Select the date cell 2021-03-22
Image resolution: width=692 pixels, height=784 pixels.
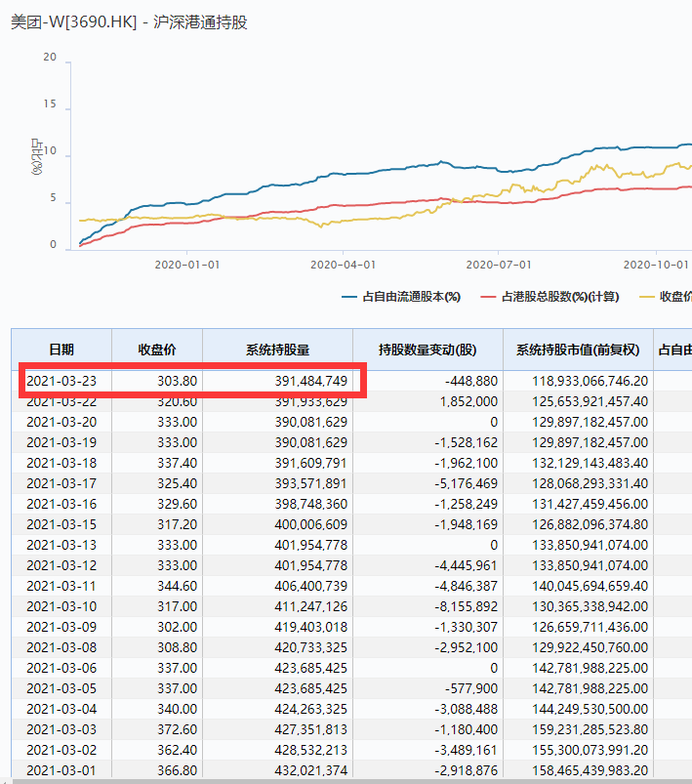point(61,401)
